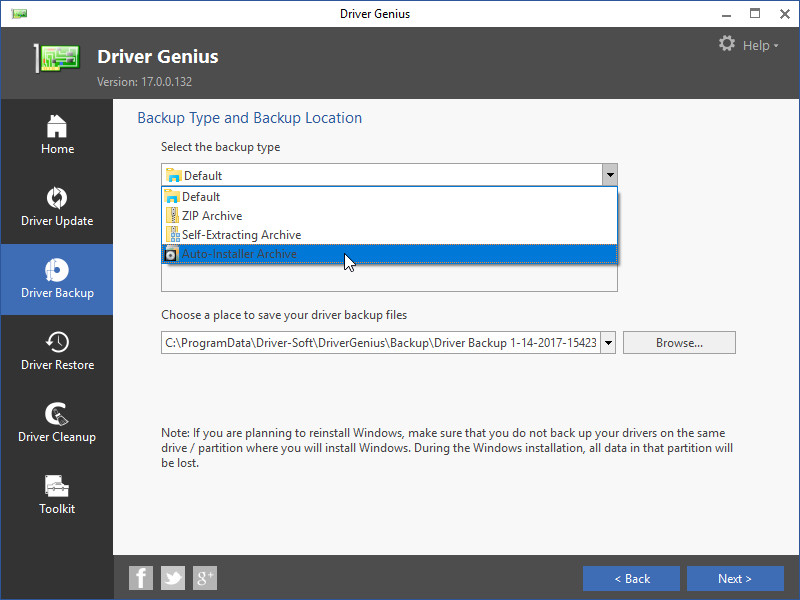Open the Toolkit toolbox icon
800x600 pixels.
point(57,486)
